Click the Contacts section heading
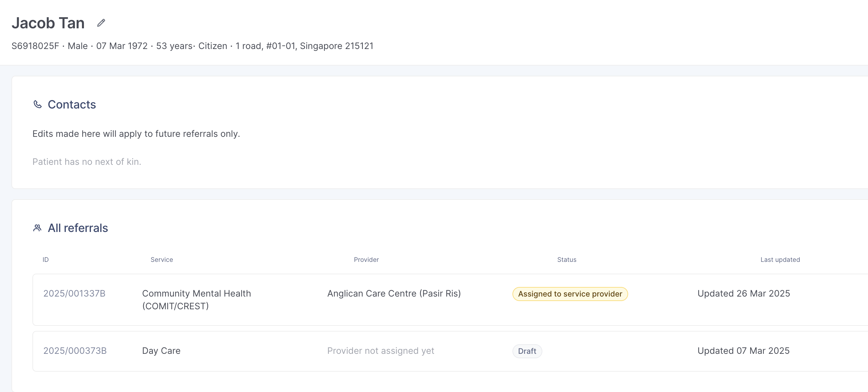Screen dimensions: 868x392 (x=71, y=105)
